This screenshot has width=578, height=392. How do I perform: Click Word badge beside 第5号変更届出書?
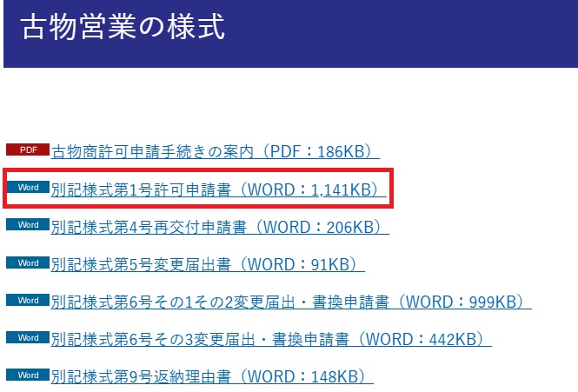click(28, 262)
